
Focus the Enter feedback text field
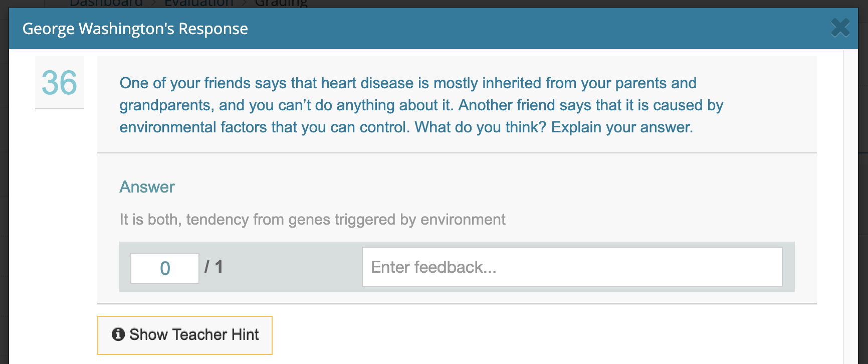pos(572,267)
